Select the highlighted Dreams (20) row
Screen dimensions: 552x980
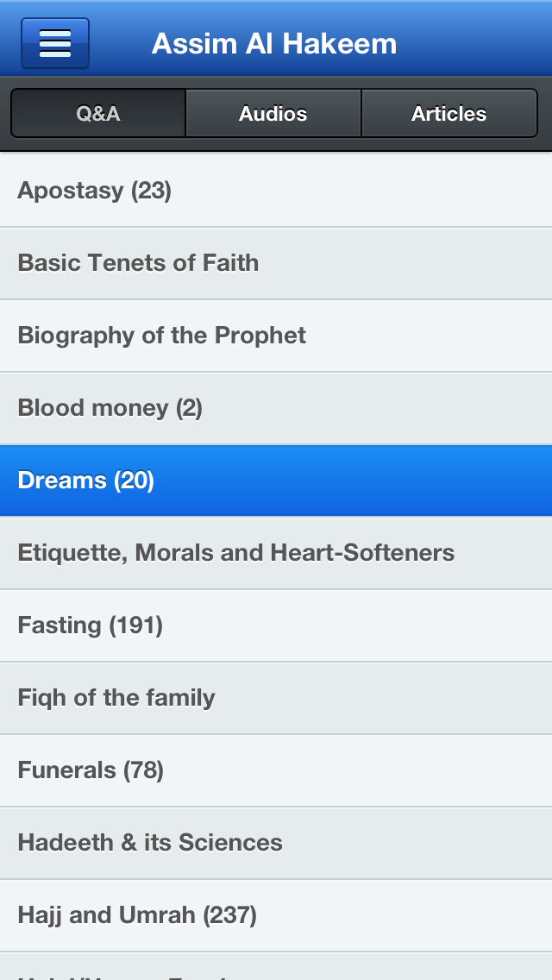pyautogui.click(x=276, y=481)
